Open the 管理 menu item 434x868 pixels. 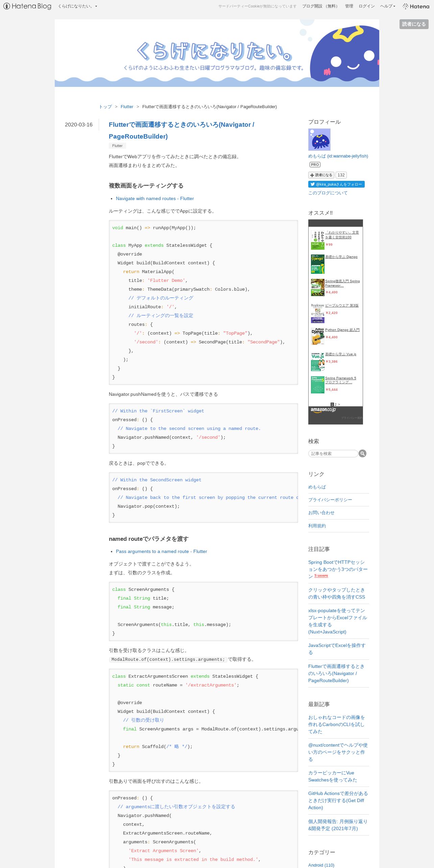(349, 6)
